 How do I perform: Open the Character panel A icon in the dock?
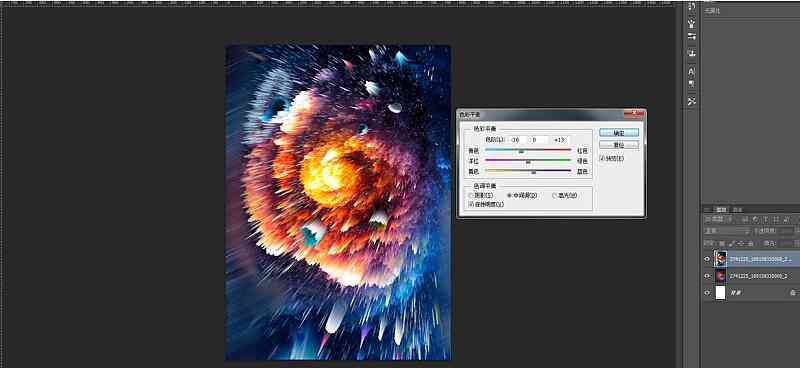tap(691, 71)
